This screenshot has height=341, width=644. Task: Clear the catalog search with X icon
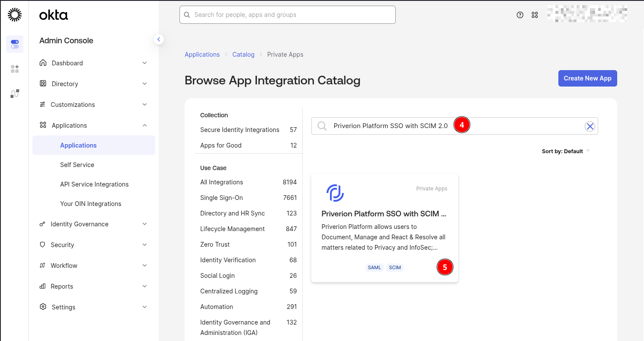590,126
